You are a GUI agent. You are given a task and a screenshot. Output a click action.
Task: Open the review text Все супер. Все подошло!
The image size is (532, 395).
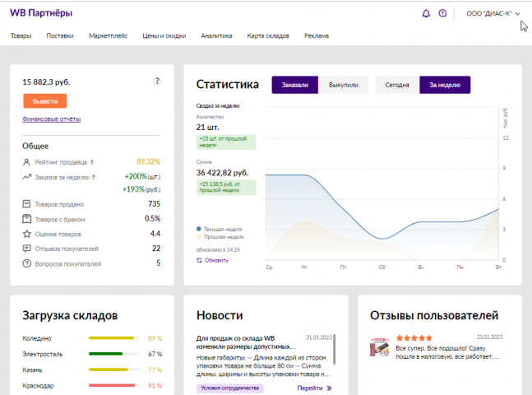click(x=447, y=352)
